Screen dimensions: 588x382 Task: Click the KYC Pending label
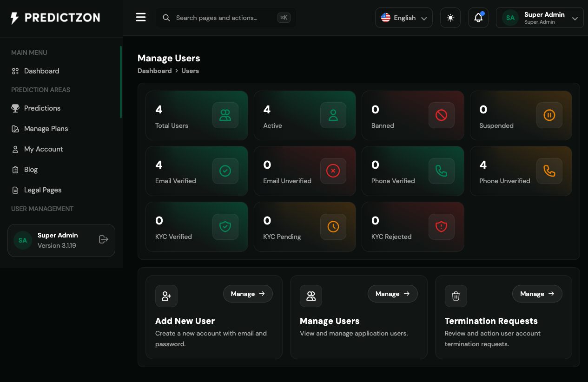pyautogui.click(x=282, y=237)
